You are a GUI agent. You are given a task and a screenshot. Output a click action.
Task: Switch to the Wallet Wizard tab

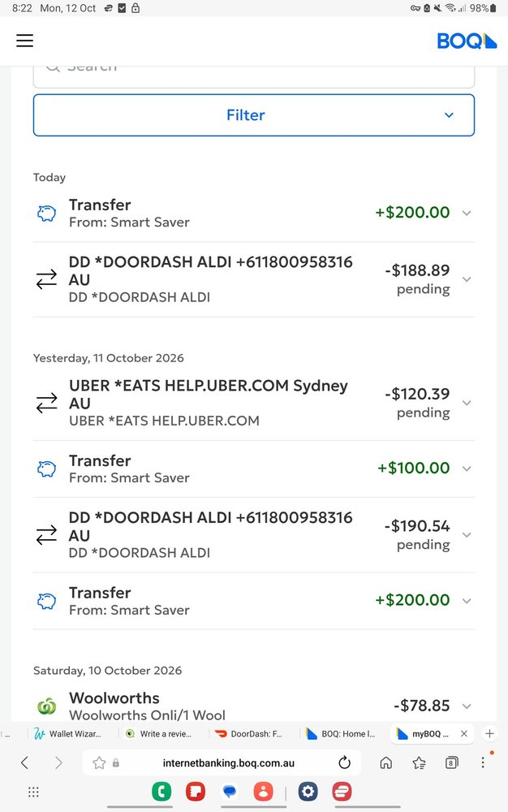(x=68, y=734)
